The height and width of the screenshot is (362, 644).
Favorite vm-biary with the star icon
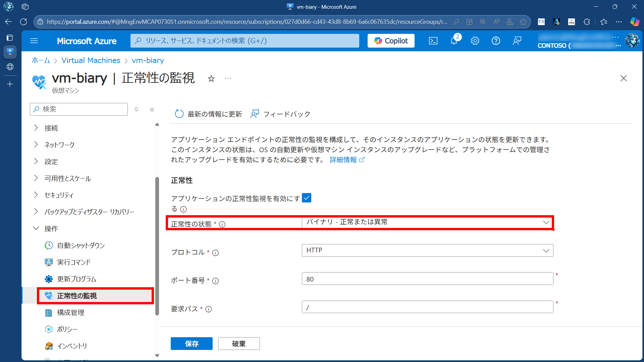211,78
